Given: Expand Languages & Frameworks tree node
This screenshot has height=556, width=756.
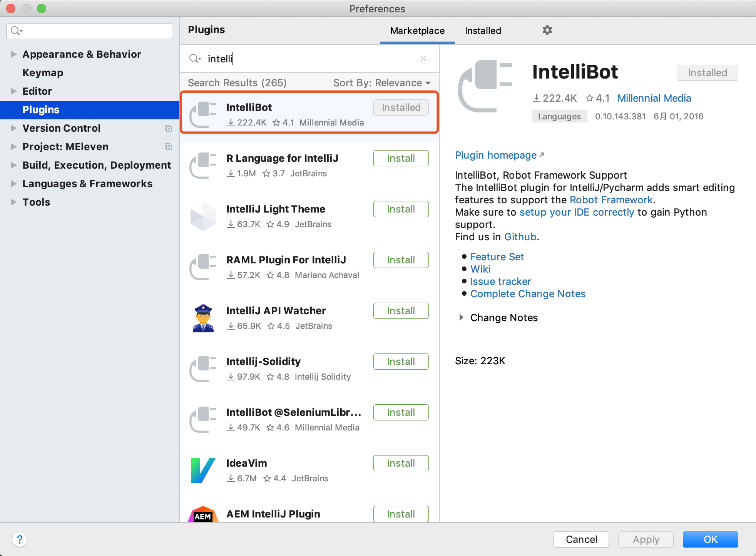Looking at the screenshot, I should click(13, 184).
